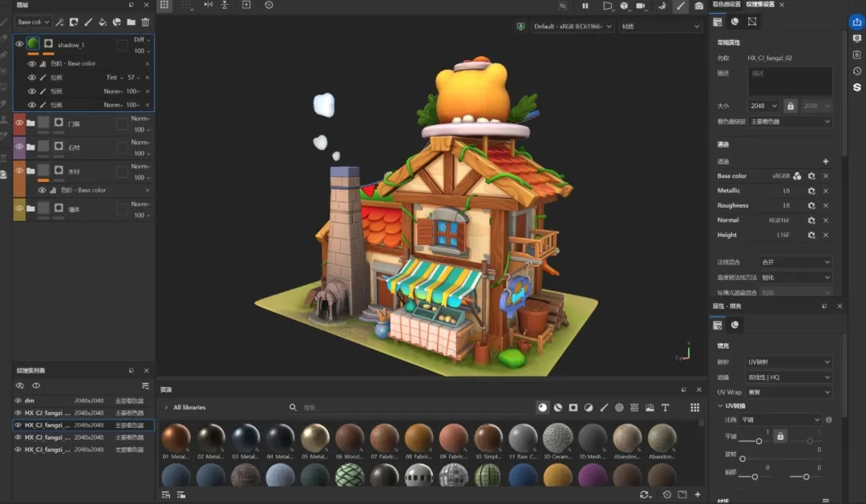Open settings gear for Roughness channel

[811, 206]
